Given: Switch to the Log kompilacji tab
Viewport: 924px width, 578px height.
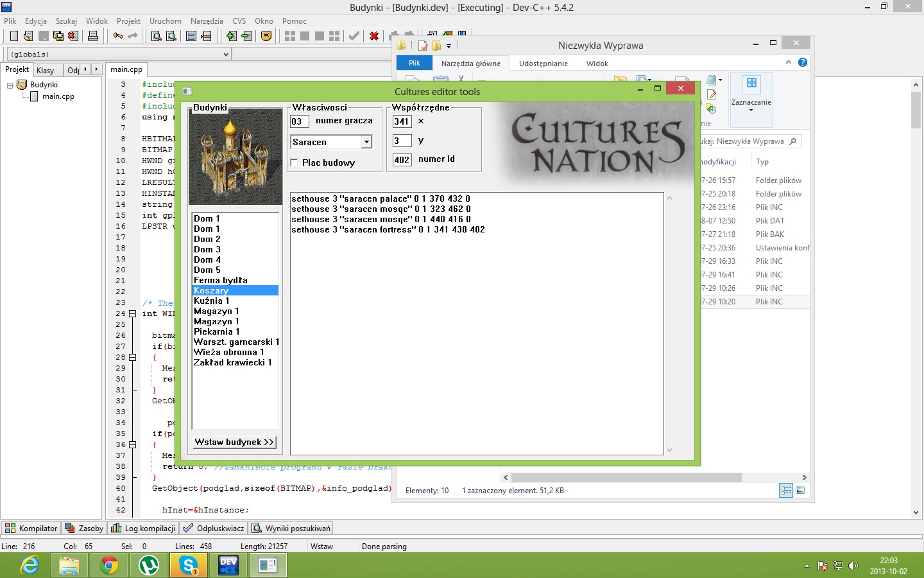Looking at the screenshot, I should pos(144,528).
